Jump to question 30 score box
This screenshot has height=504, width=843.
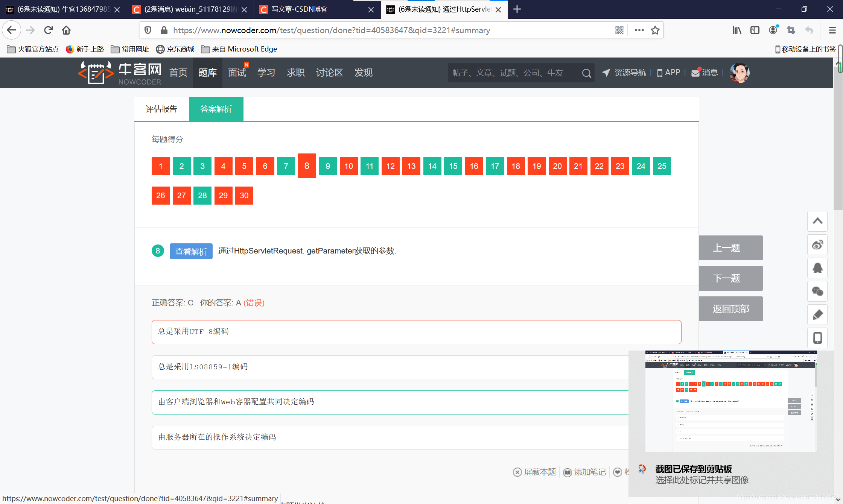(x=244, y=196)
